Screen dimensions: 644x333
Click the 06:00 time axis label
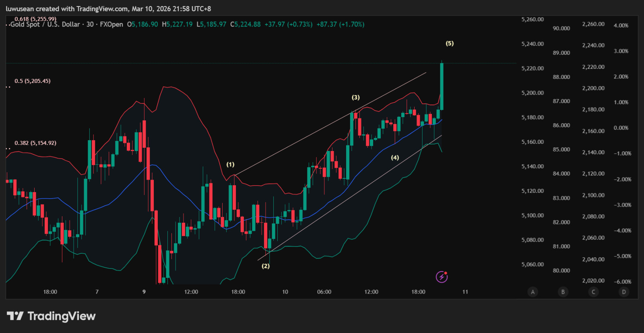point(324,292)
